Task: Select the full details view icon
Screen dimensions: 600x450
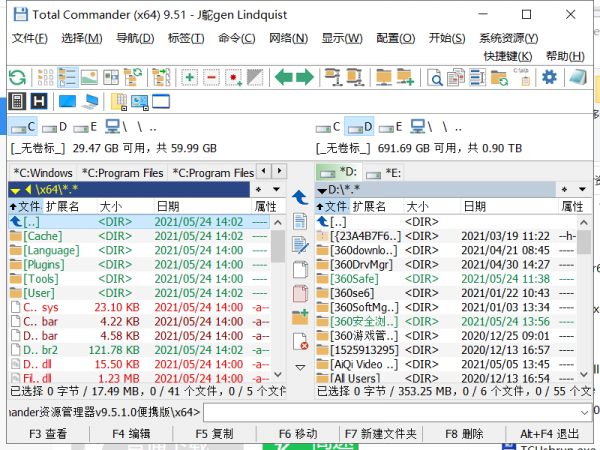Action: 67,77
